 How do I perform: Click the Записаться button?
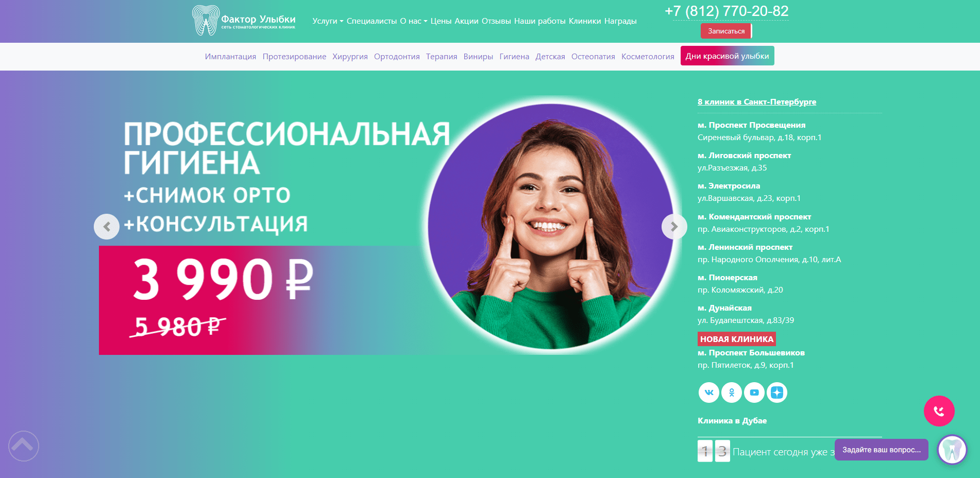click(726, 31)
